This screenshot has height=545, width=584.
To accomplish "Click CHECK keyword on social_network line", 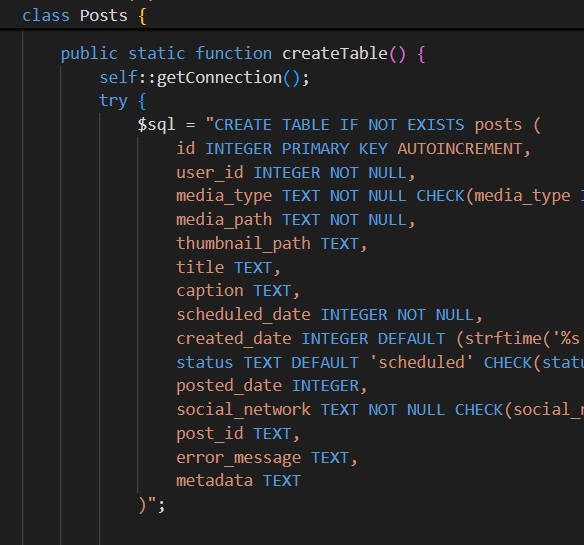I will pos(479,410).
